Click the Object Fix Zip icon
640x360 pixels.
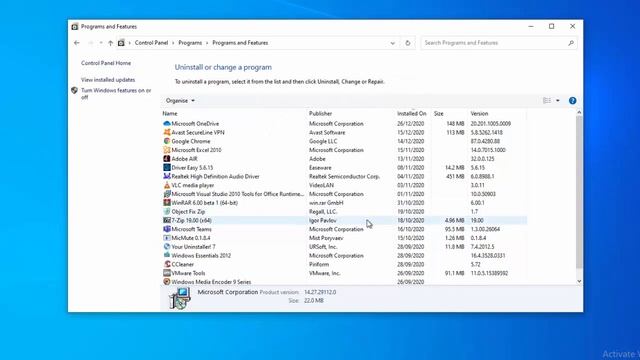[x=167, y=211]
